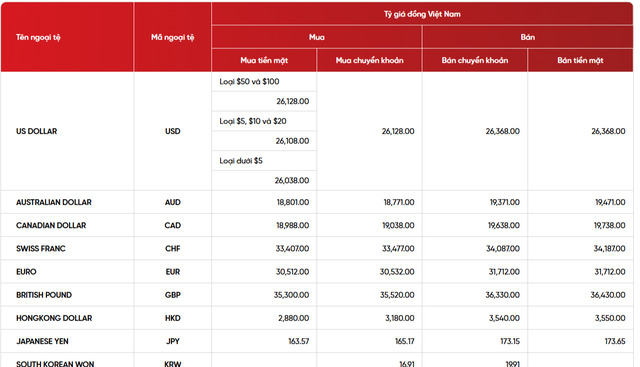640x367 pixels.
Task: Click JPY transfer buy rate 165.17
Action: (x=405, y=342)
